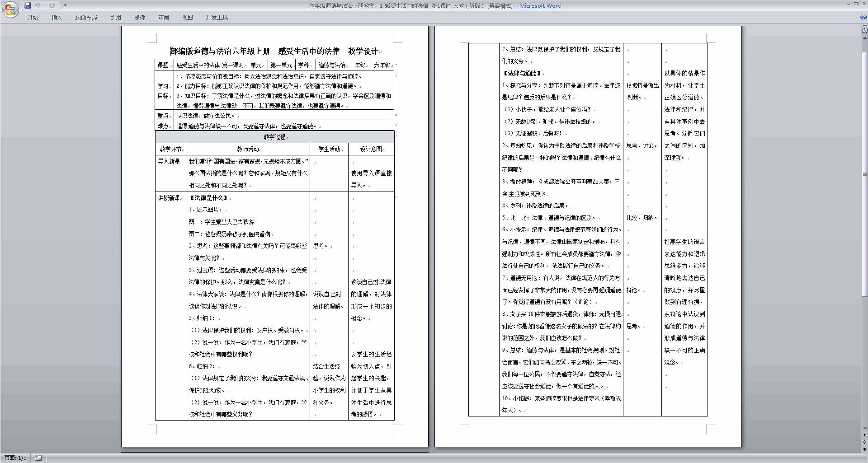Click the 【法律与道德】 heading on page two
This screenshot has height=463, width=868.
(x=522, y=73)
